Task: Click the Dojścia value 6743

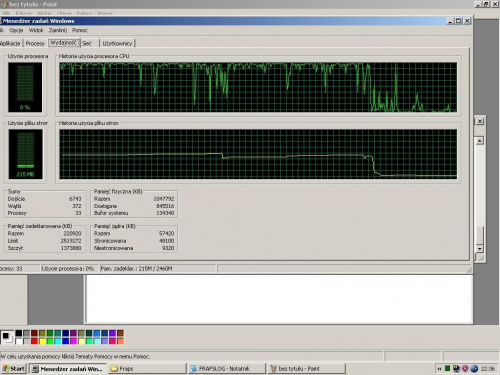Action: tap(75, 199)
